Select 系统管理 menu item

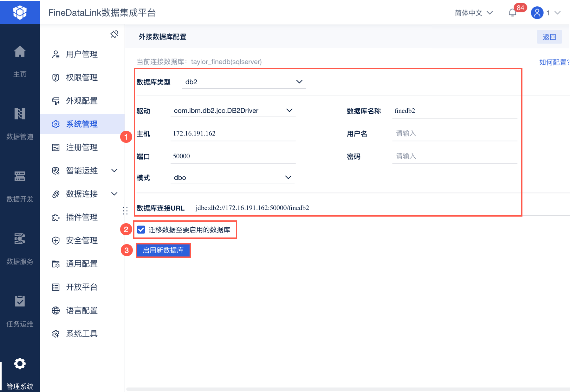click(x=82, y=124)
